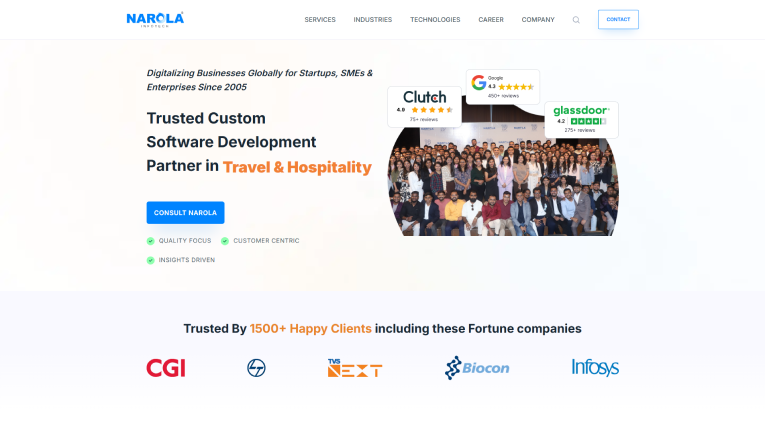Click the Contact button
Viewport: 765px width, 433px height.
(x=618, y=20)
